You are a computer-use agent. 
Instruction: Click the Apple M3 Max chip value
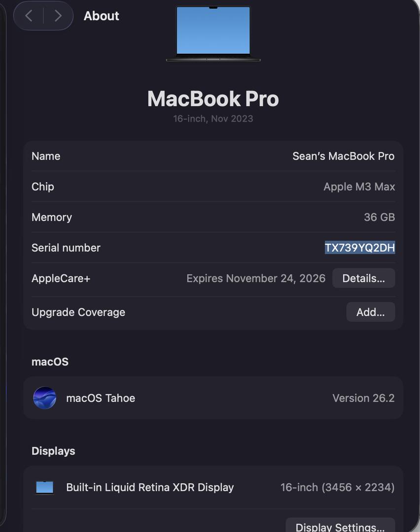coord(359,187)
